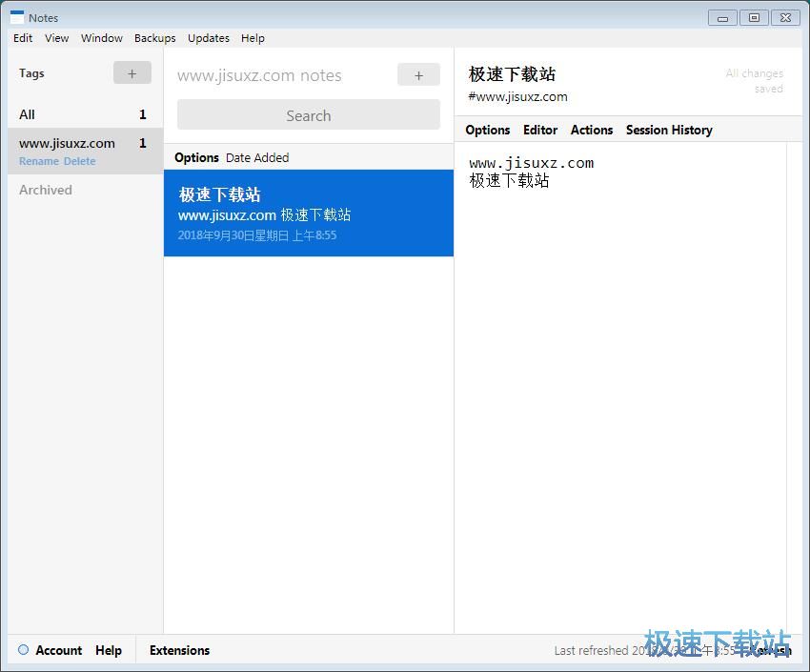The height and width of the screenshot is (672, 810).
Task: Delete the www.jisuxz.com tag
Action: pyautogui.click(x=79, y=161)
